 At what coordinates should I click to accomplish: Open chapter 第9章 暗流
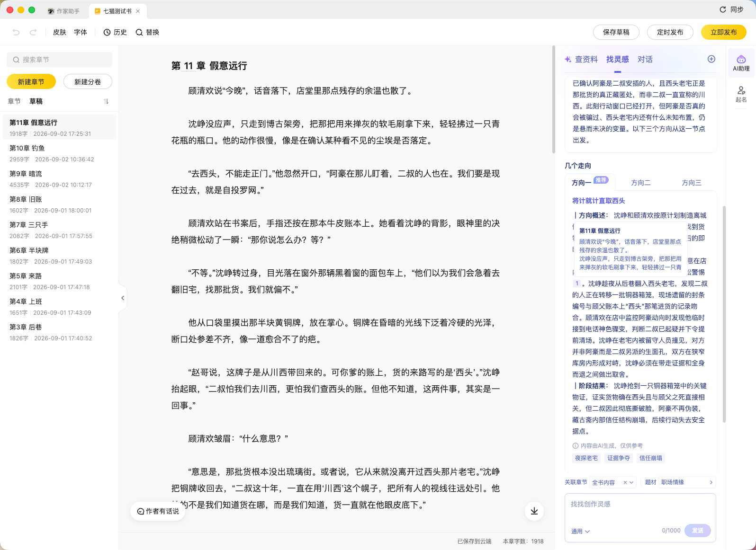(x=60, y=178)
